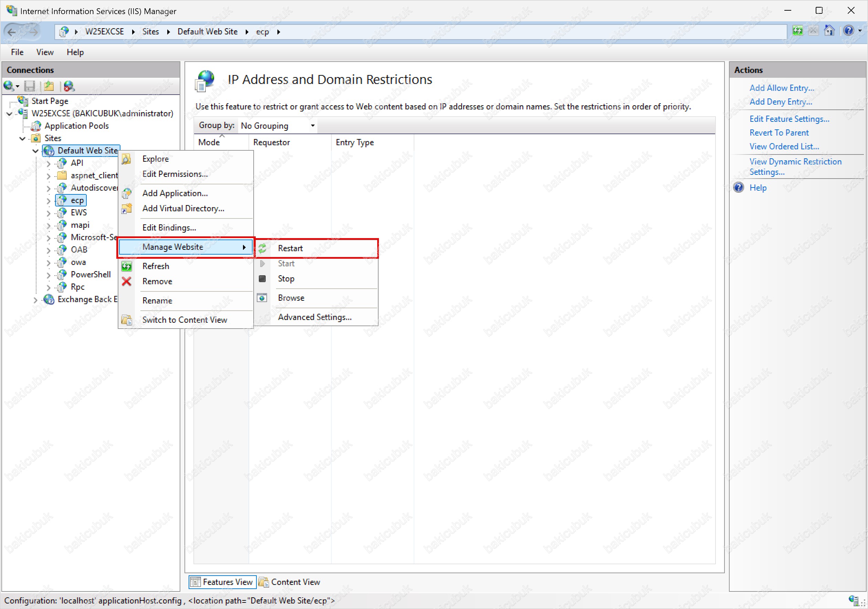Click the Delete connection icon in Connections toolbar
The width and height of the screenshot is (868, 609).
(x=69, y=86)
